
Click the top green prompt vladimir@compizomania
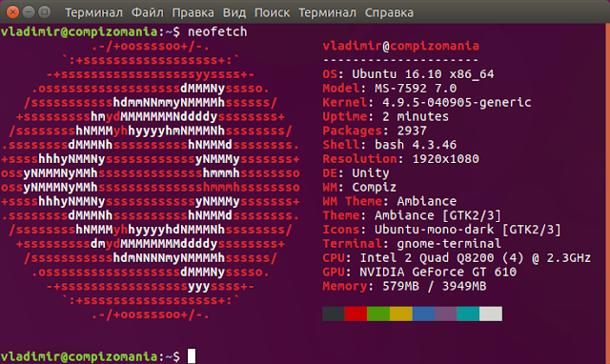click(x=79, y=31)
